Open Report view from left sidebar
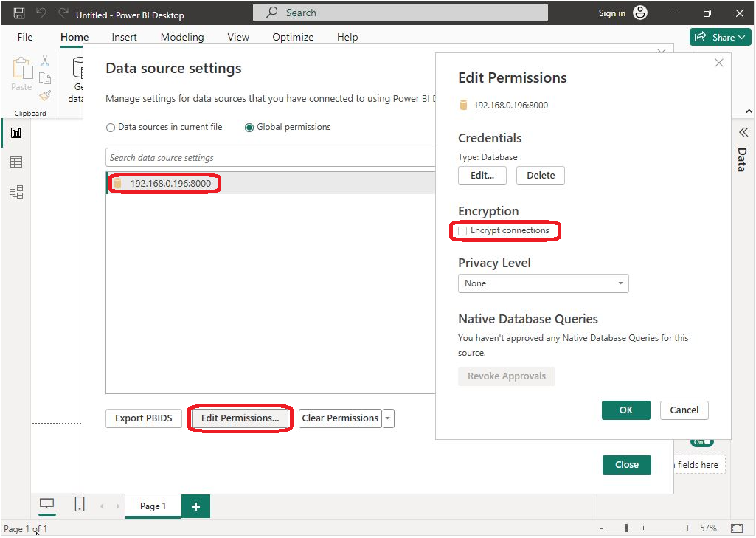756x538 pixels. tap(16, 133)
